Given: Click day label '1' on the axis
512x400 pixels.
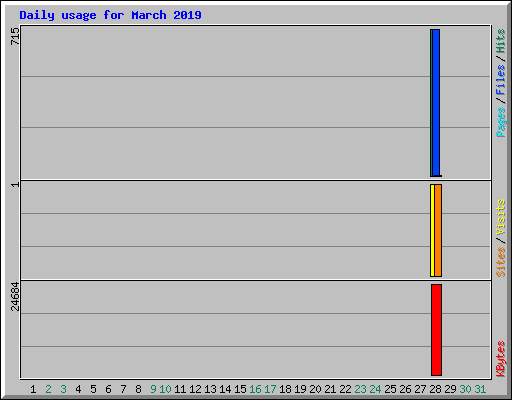Looking at the screenshot, I should (33, 389).
